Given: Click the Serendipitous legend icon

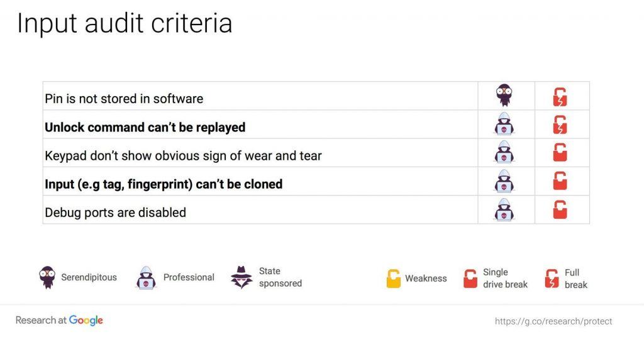Looking at the screenshot, I should coord(47,277).
